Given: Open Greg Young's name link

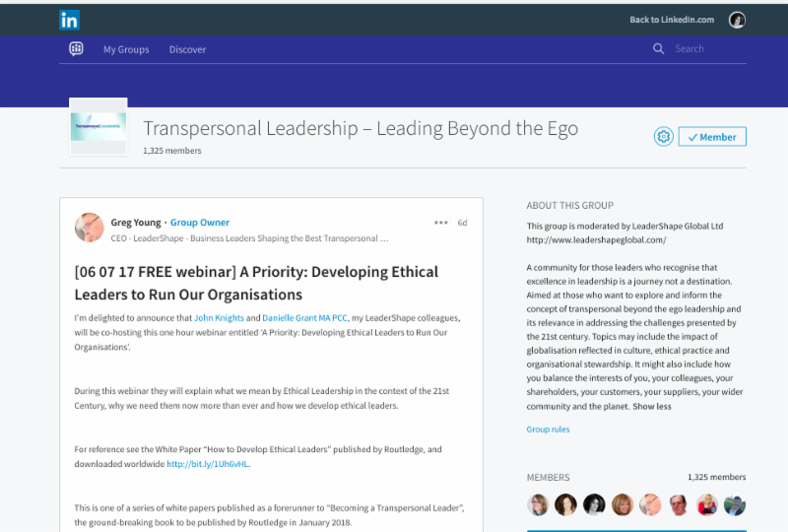Looking at the screenshot, I should coord(136,223).
